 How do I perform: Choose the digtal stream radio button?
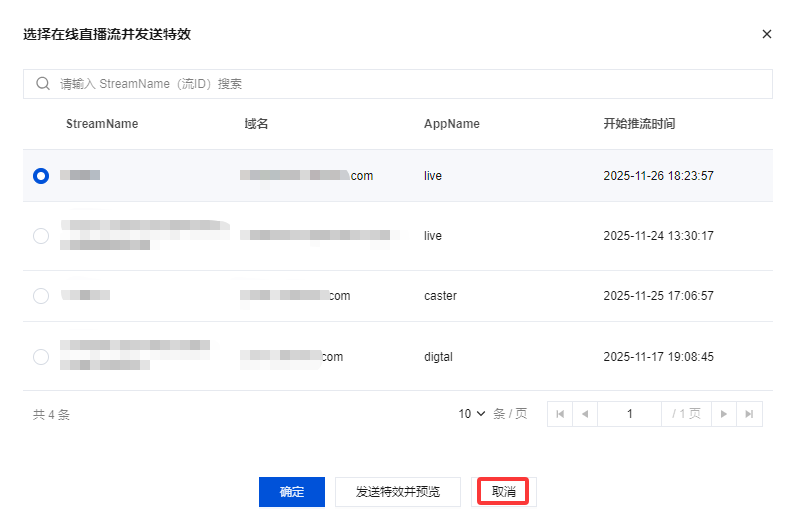coord(41,356)
